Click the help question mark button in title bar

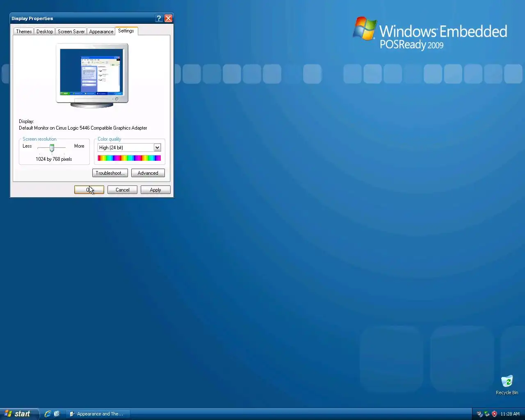[x=159, y=18]
